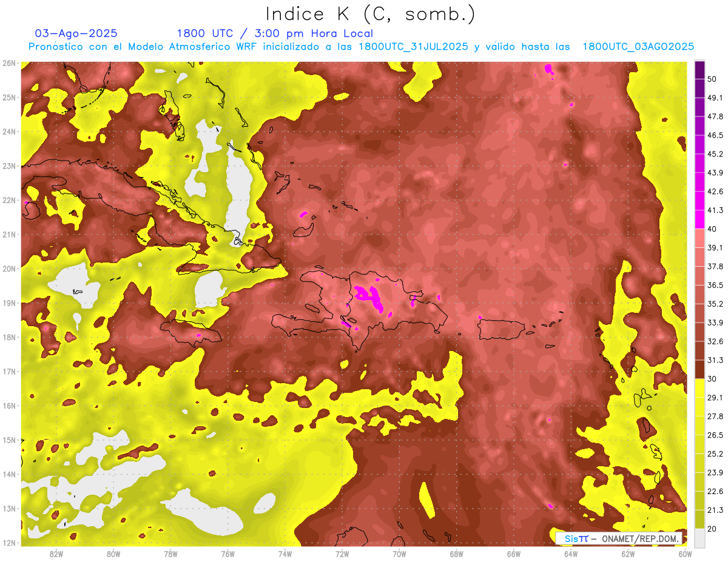The width and height of the screenshot is (728, 562).
Task: Click the '47.8' value on the color scale
Action: coord(715,116)
